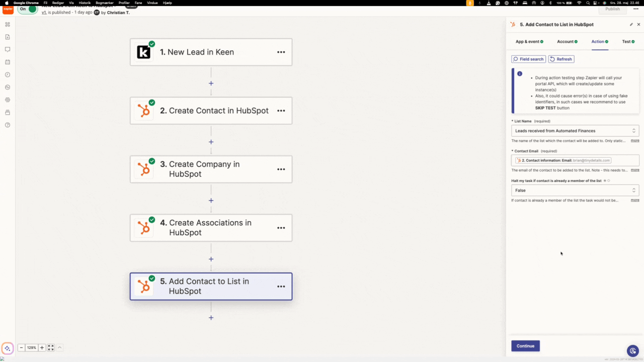Add a step between steps 4 and 5
Viewport: 644px width, 362px height.
(x=211, y=259)
